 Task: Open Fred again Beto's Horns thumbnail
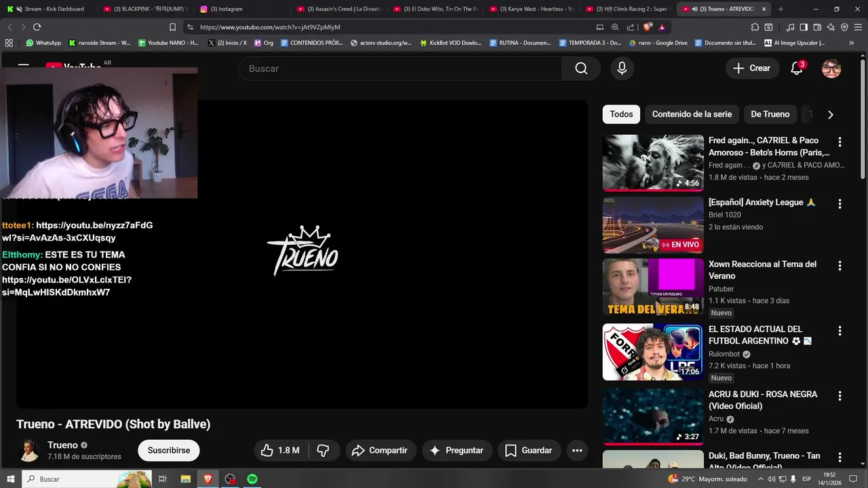point(654,163)
